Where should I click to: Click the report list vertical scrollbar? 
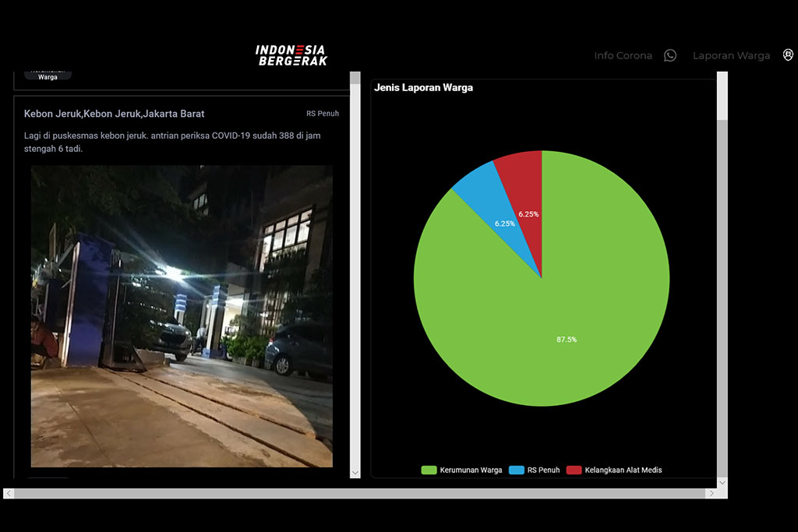click(355, 273)
